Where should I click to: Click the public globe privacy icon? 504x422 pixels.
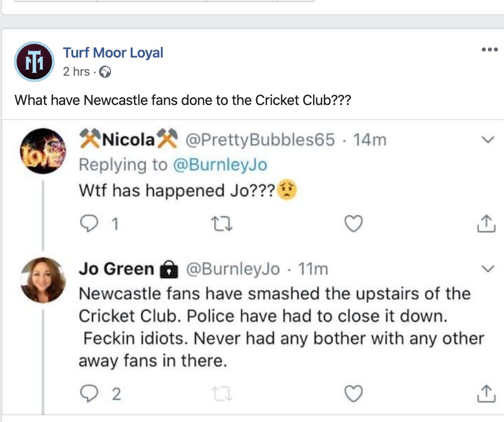105,72
